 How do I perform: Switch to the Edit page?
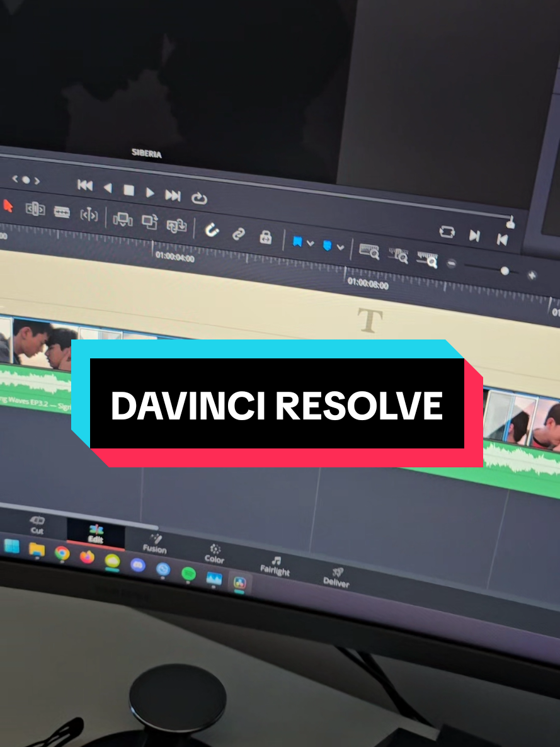[95, 533]
